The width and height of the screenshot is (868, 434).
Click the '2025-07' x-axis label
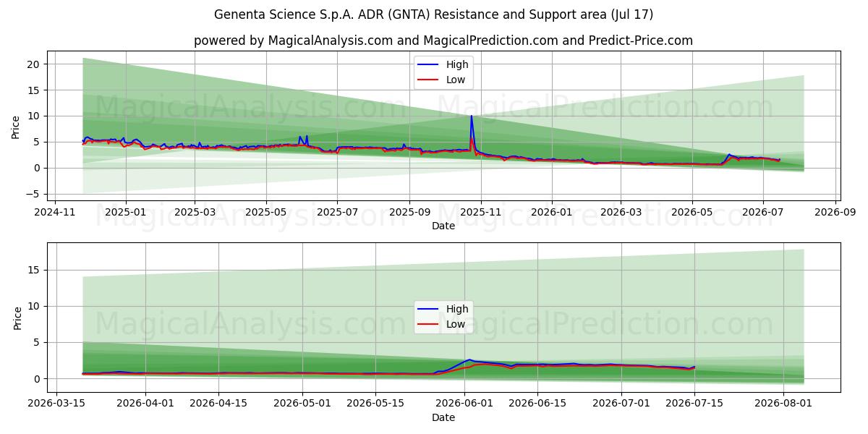click(337, 213)
